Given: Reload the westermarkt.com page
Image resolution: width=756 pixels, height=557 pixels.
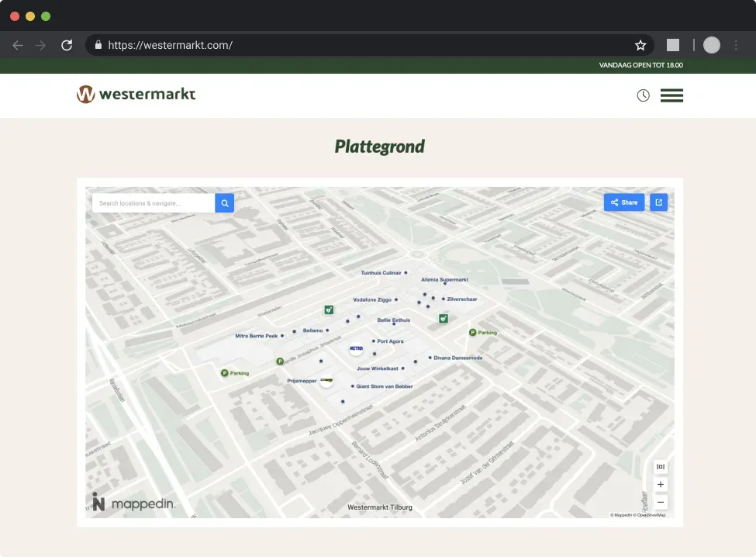Looking at the screenshot, I should point(67,45).
